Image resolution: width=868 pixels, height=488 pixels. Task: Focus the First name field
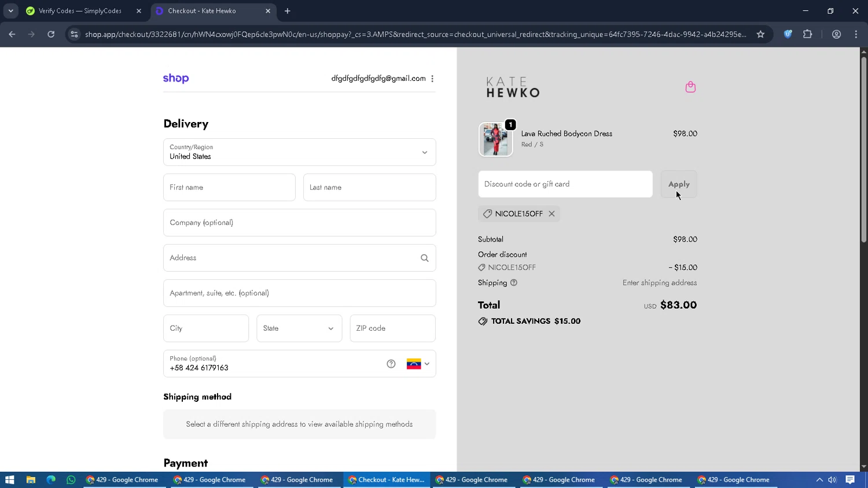[229, 187]
